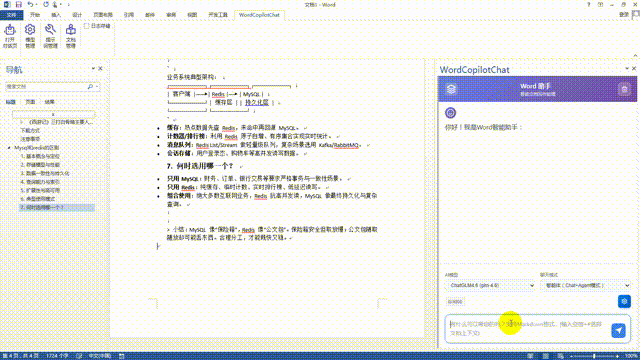Viewport: 640px width, 360px height.
Task: Switch to print layout view in status bar
Action: pos(545,356)
